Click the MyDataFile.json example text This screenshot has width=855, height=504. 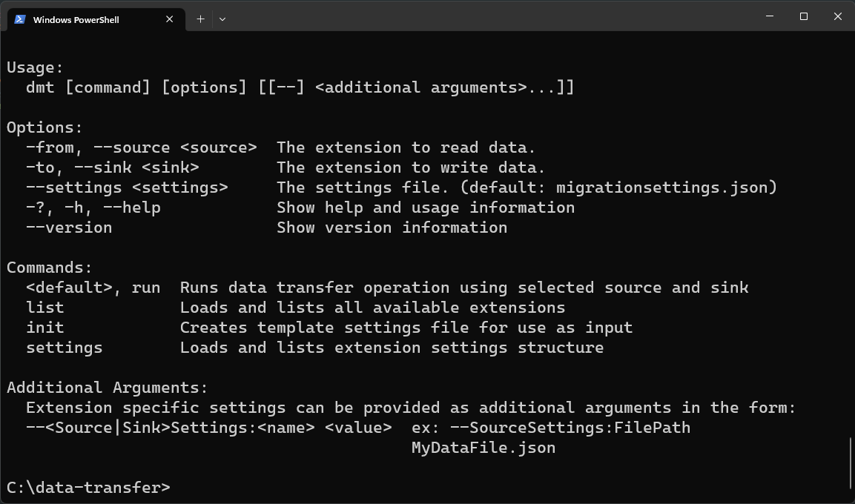tap(483, 448)
